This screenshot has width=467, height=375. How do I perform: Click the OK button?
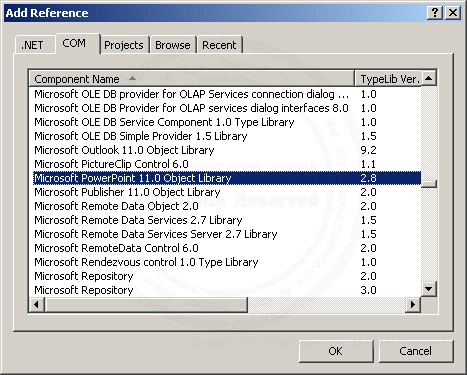click(x=336, y=351)
